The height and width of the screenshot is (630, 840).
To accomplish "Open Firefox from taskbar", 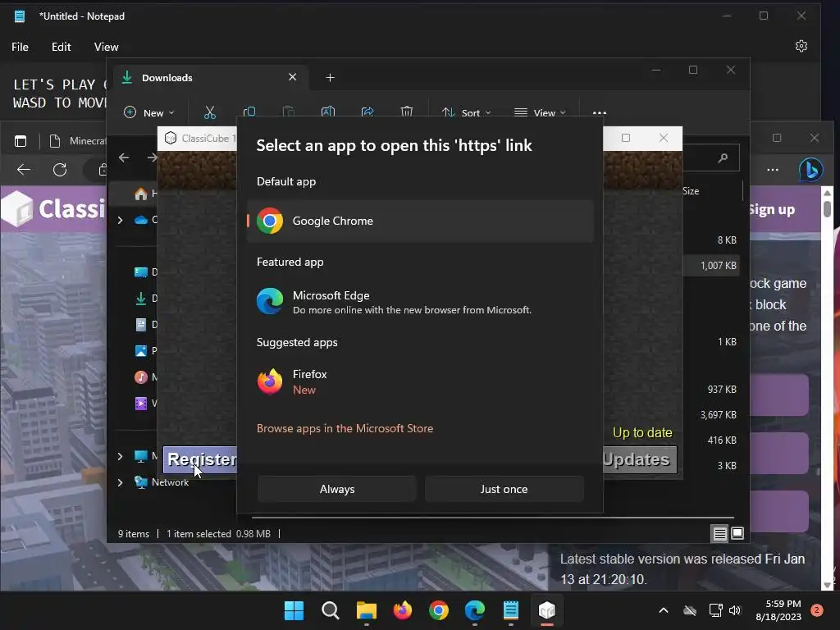I will pos(402,610).
